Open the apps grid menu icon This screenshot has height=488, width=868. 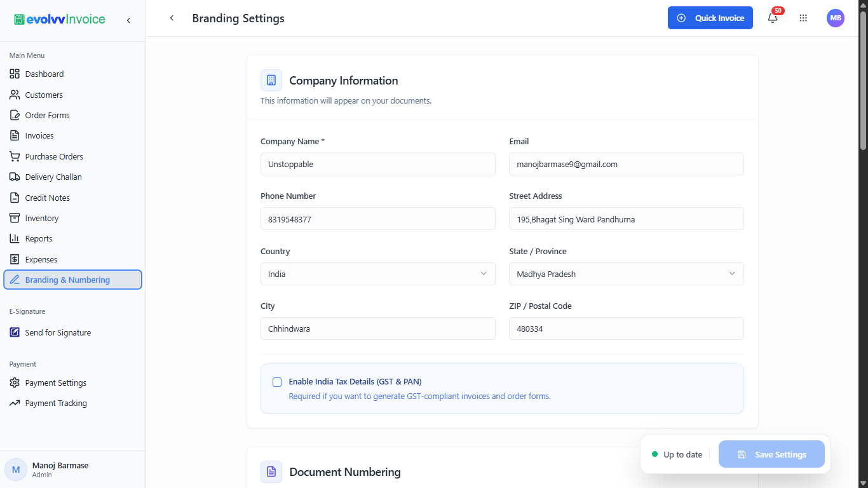tap(803, 18)
